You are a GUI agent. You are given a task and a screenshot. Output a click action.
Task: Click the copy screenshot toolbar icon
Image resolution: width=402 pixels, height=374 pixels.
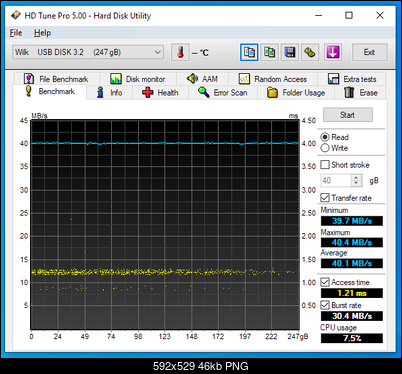pyautogui.click(x=269, y=52)
